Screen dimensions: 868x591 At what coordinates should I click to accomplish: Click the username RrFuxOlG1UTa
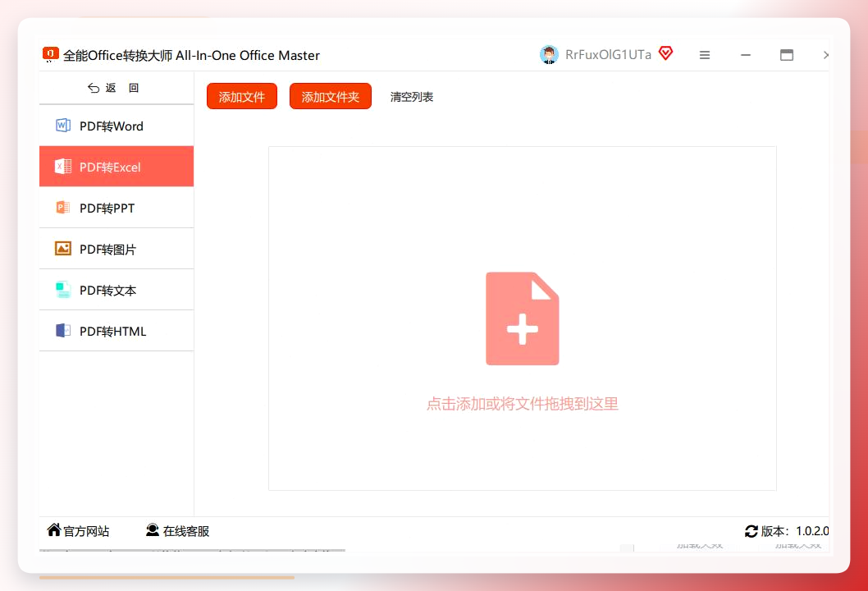coord(608,55)
